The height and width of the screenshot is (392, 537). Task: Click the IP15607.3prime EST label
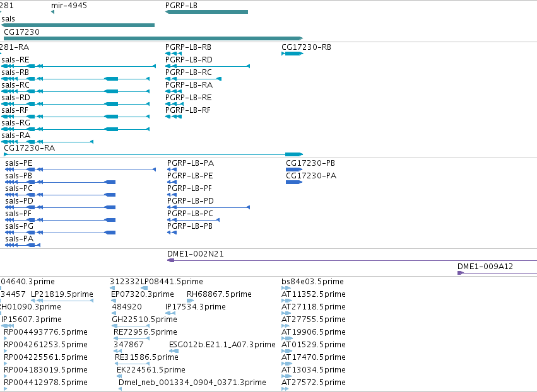coord(32,320)
